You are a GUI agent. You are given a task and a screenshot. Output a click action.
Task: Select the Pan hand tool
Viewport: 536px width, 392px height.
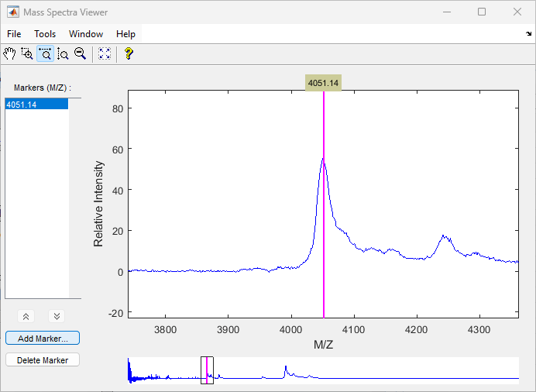[x=9, y=54]
